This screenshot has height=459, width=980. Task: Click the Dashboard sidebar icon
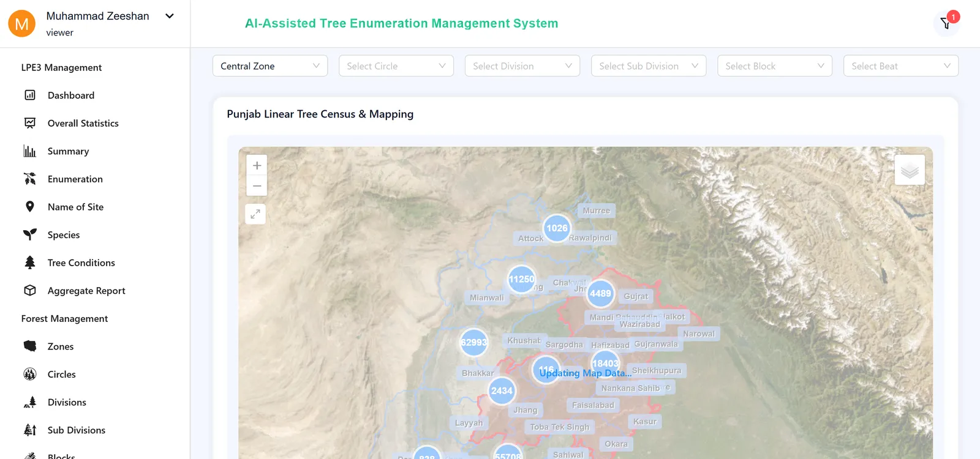[x=30, y=95]
